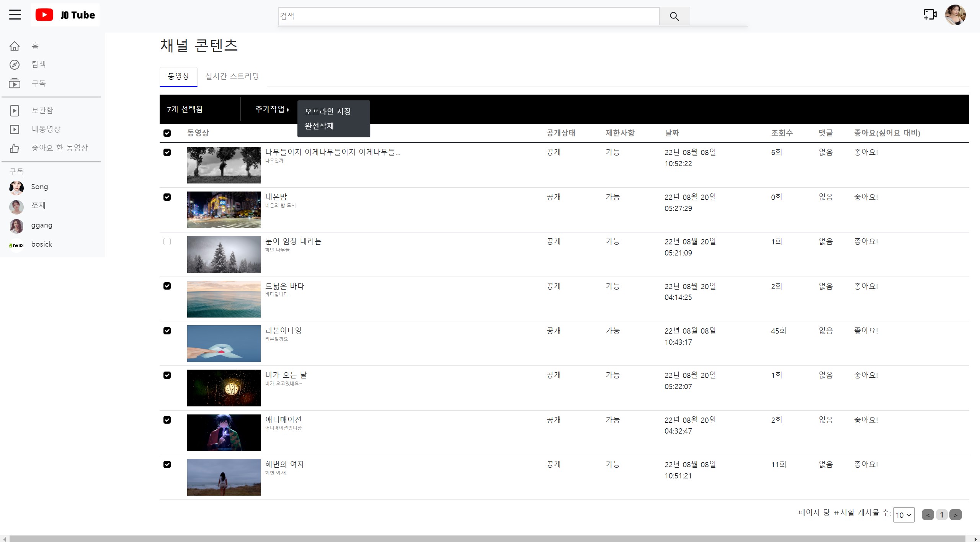Go to next page arrow
Viewport: 980px width, 542px height.
(x=955, y=515)
